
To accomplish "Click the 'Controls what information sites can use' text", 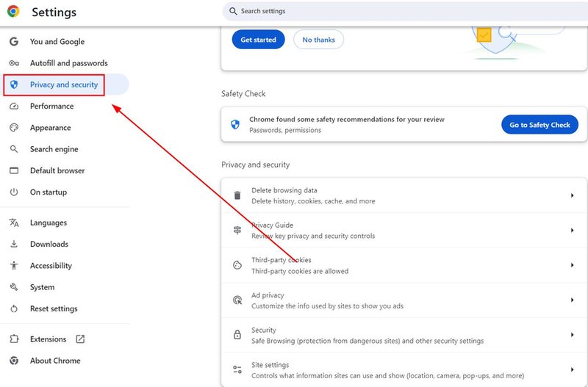I will 388,375.
